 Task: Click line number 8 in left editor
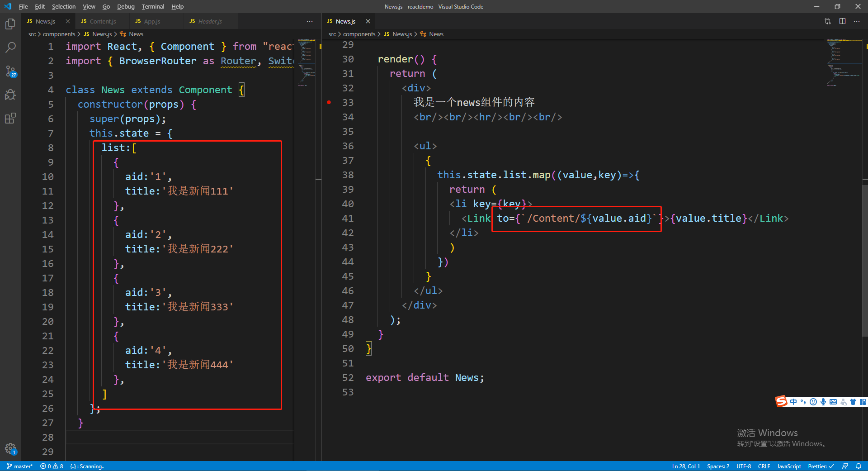(51, 147)
